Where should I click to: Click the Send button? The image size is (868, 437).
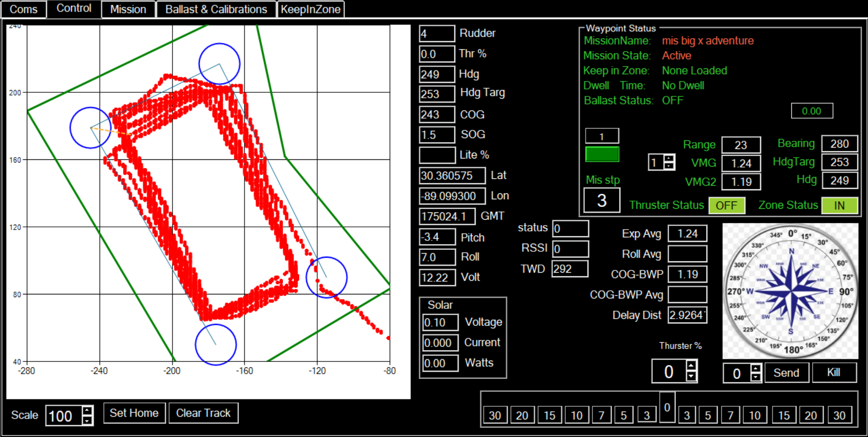click(x=786, y=373)
